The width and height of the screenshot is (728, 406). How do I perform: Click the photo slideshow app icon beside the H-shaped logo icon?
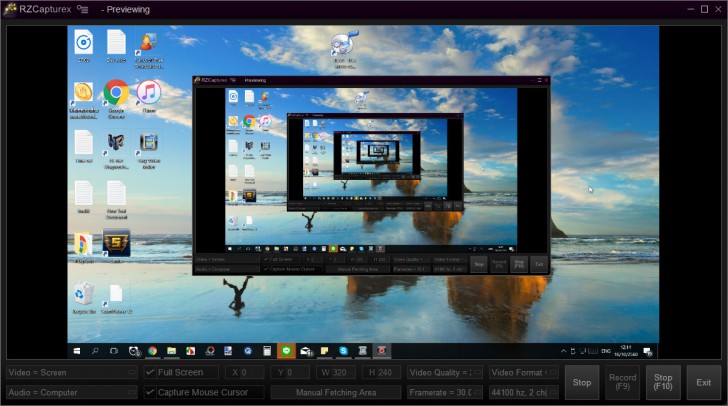(149, 149)
